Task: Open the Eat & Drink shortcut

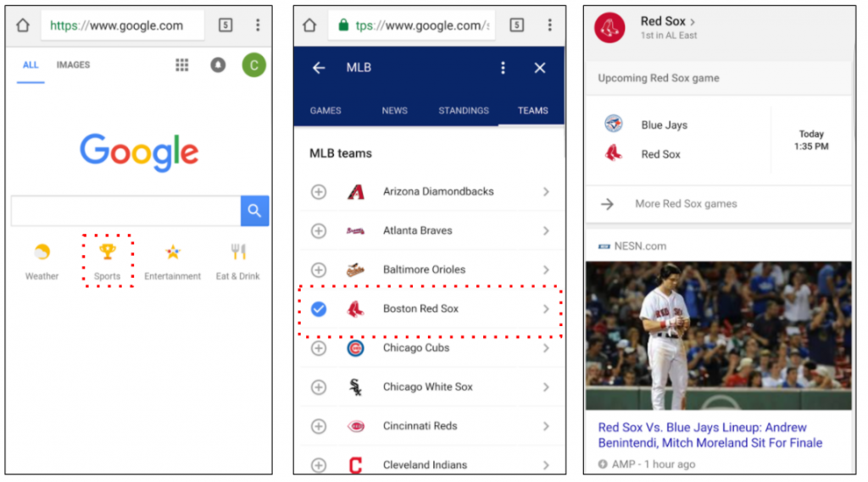Action: 238,261
